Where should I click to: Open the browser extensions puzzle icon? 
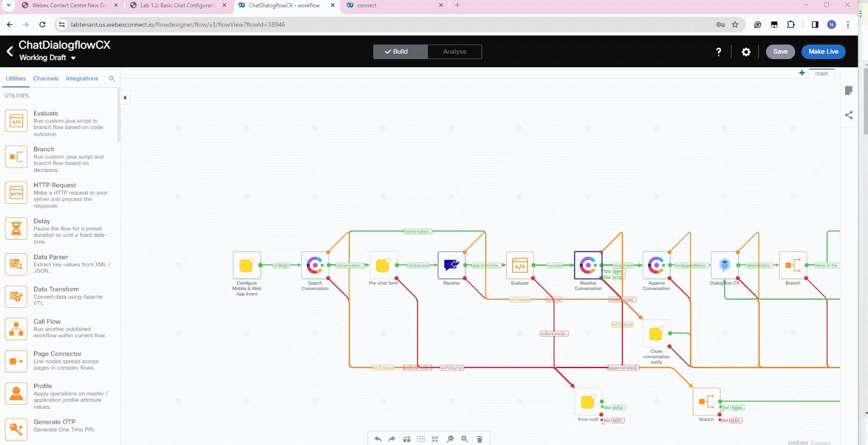(790, 24)
